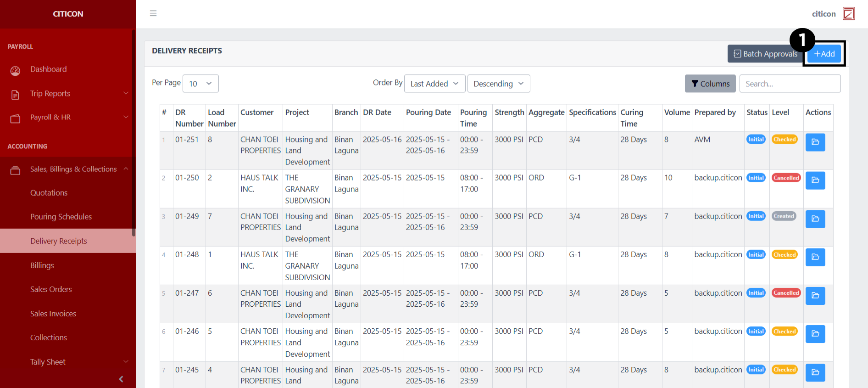The width and height of the screenshot is (868, 388).
Task: Open the Last Added order dropdown
Action: click(x=434, y=84)
